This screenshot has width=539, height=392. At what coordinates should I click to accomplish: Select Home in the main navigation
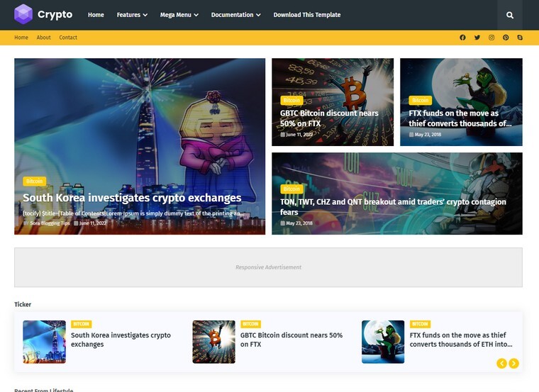coord(96,15)
